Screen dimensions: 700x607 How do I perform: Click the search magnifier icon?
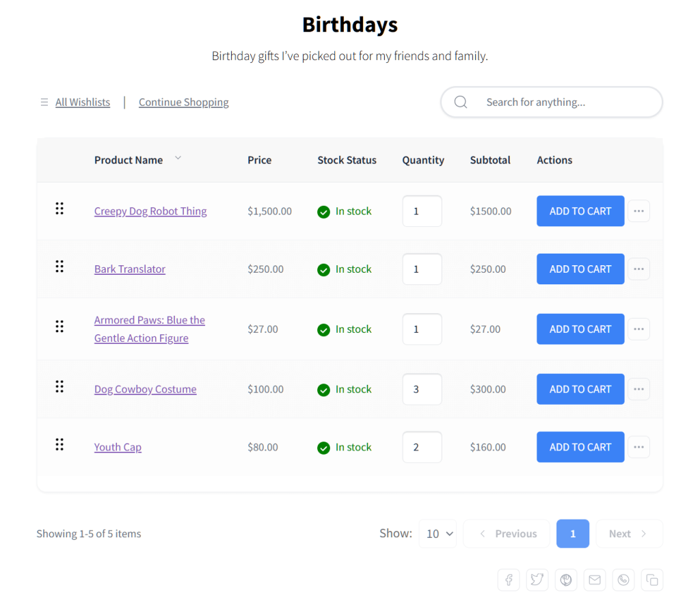(460, 102)
